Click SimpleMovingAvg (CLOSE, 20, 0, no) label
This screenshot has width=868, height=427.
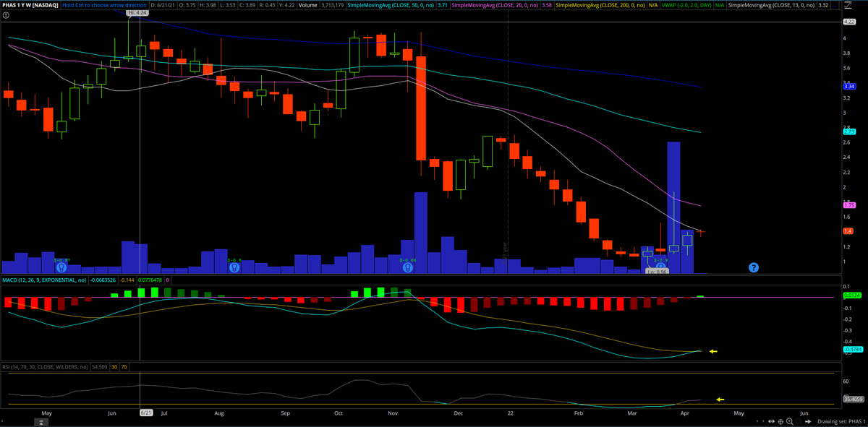tap(495, 6)
